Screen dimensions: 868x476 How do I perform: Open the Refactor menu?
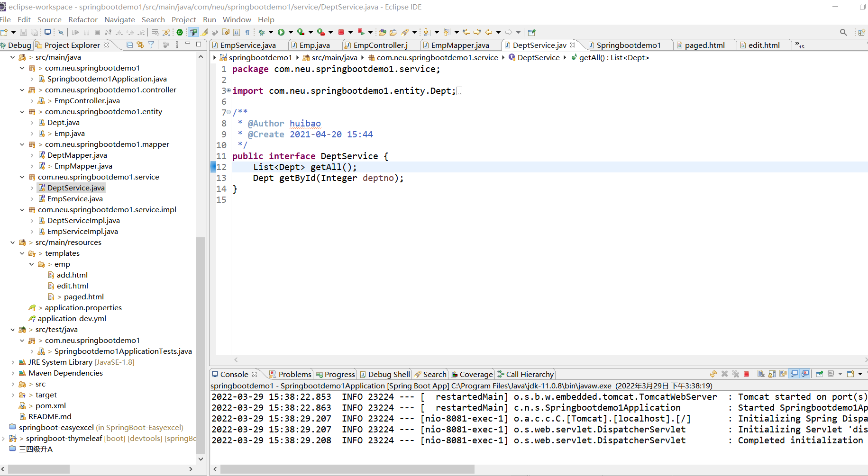point(83,19)
